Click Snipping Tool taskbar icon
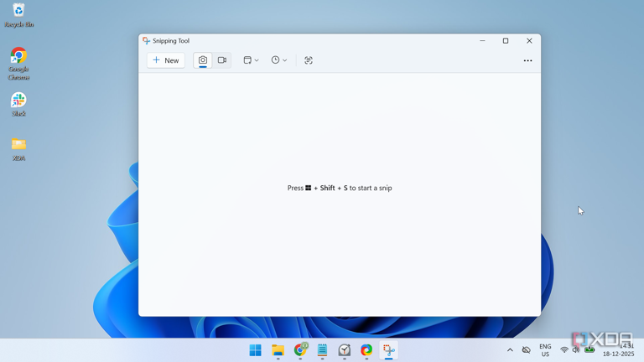 pyautogui.click(x=388, y=350)
